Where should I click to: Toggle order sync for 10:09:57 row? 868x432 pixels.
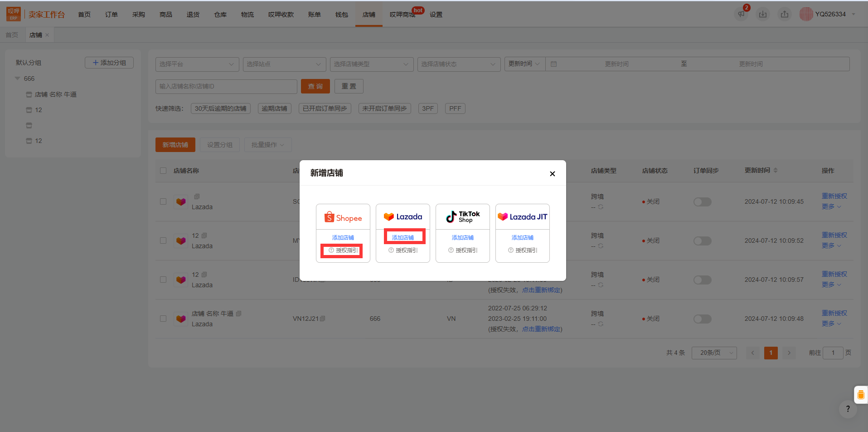pos(703,280)
